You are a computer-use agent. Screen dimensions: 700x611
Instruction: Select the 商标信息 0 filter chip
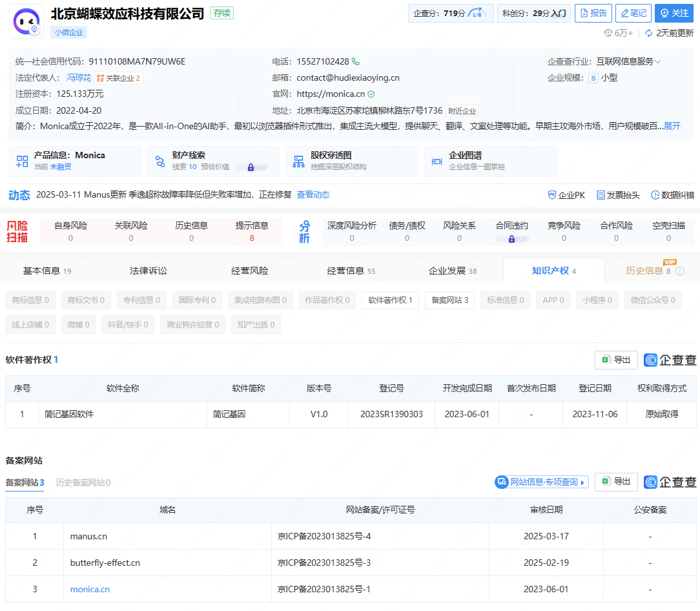point(30,300)
